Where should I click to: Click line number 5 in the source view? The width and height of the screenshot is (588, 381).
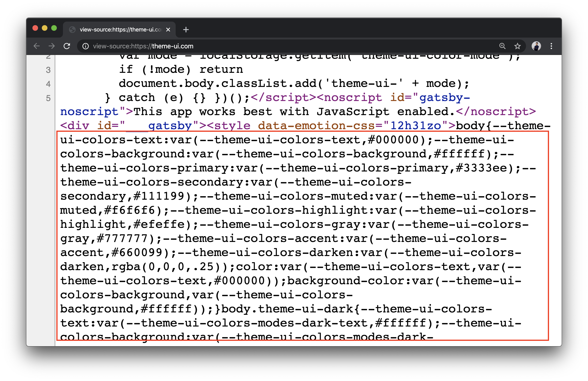click(x=48, y=98)
